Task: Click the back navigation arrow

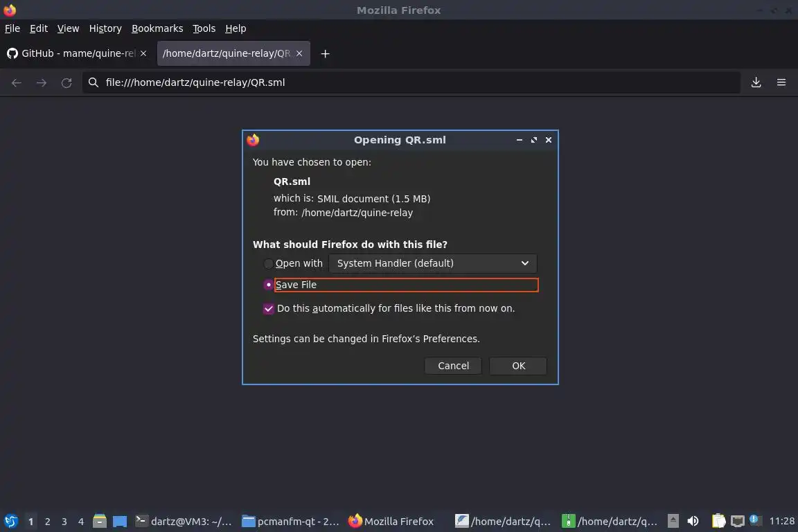Action: pos(17,82)
